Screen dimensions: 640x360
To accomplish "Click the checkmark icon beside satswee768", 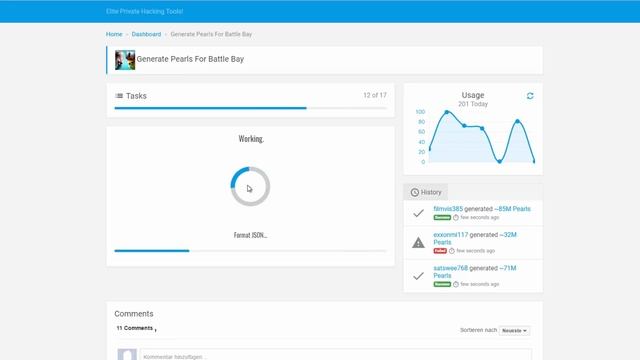I will point(418,276).
